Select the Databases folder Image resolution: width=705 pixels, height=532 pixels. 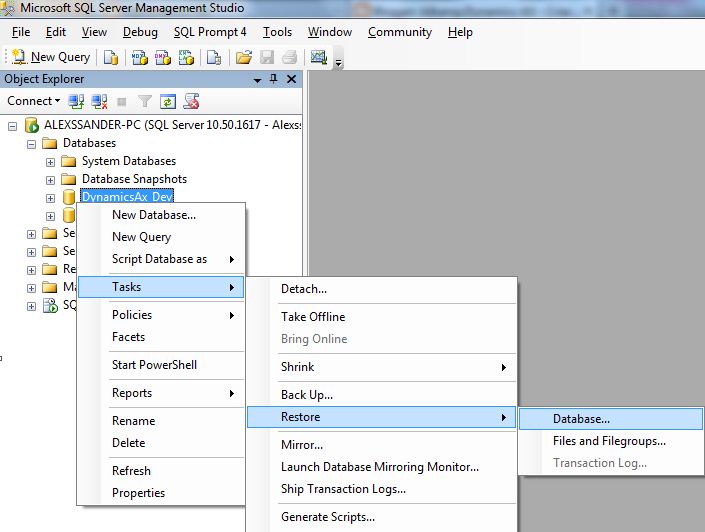(89, 143)
